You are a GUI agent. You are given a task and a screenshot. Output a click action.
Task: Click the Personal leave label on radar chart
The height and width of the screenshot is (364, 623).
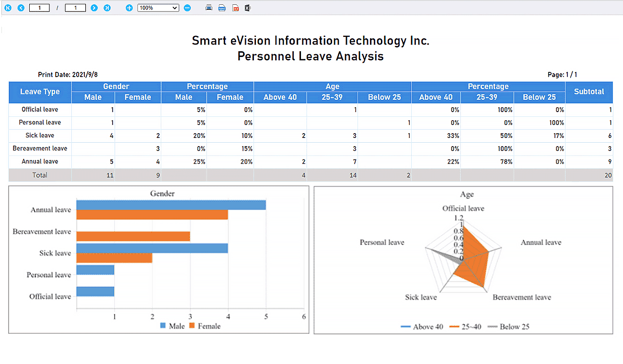pos(382,242)
